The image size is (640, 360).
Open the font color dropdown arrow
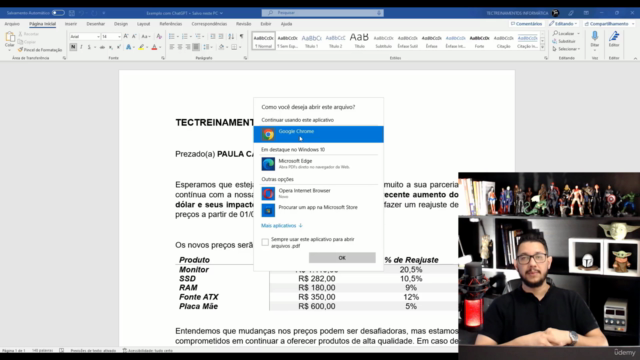click(x=160, y=47)
